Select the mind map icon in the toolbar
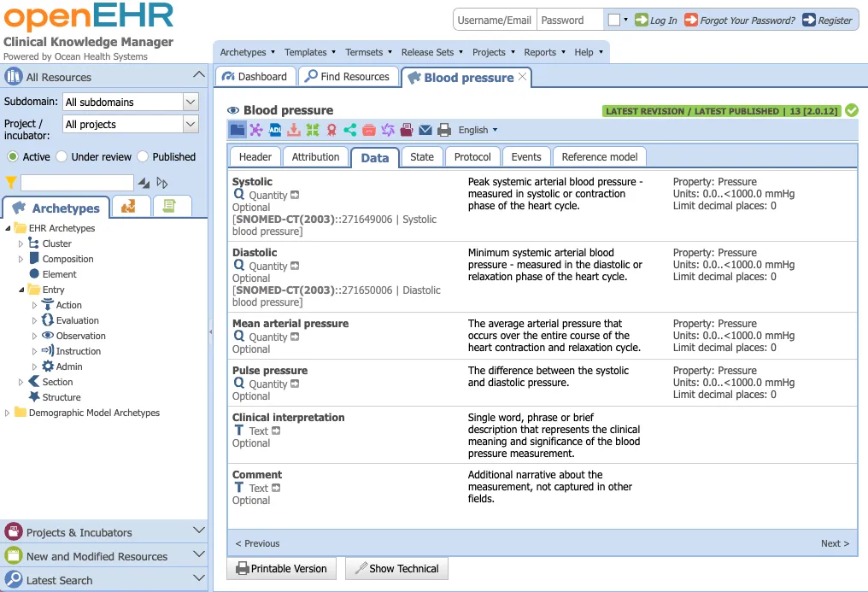The image size is (868, 592). coord(256,130)
